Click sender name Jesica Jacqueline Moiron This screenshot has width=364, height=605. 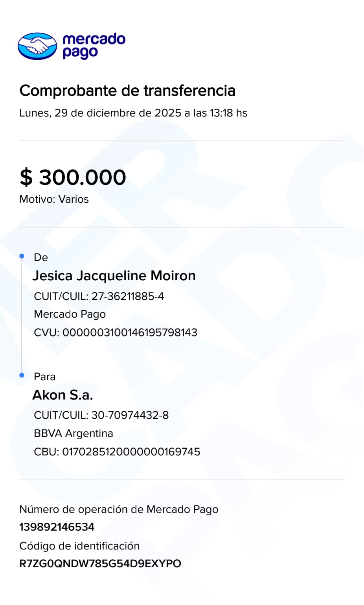point(114,276)
